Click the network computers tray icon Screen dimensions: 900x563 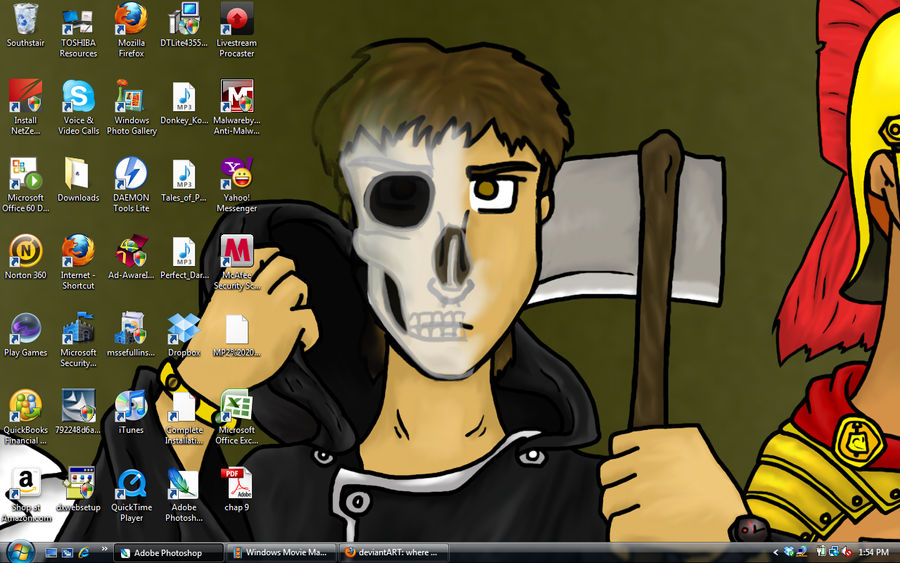click(833, 552)
